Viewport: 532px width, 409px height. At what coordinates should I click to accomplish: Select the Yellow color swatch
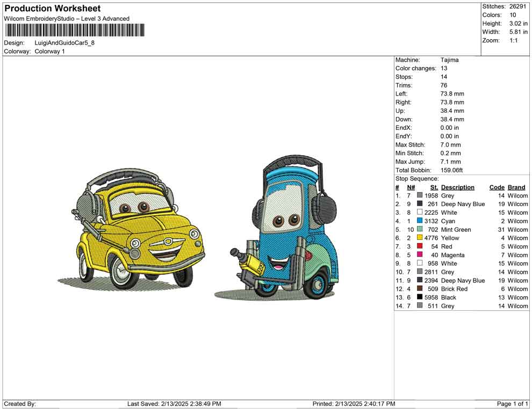[420, 238]
